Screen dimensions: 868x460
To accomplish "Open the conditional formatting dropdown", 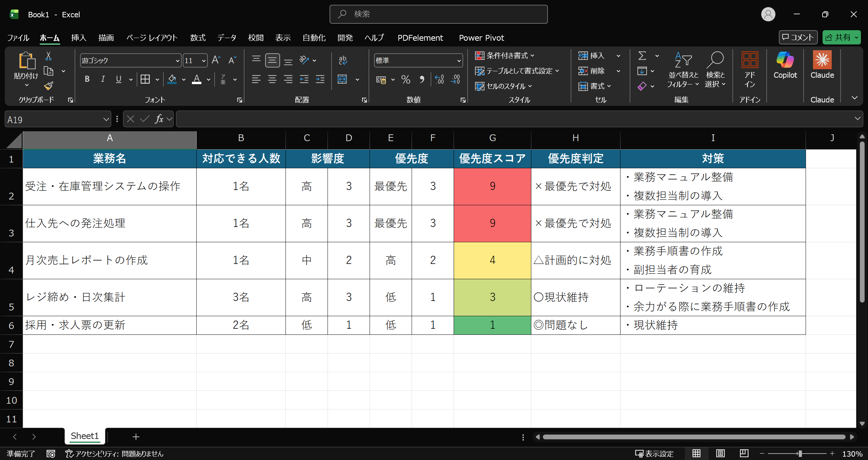I will pyautogui.click(x=505, y=56).
